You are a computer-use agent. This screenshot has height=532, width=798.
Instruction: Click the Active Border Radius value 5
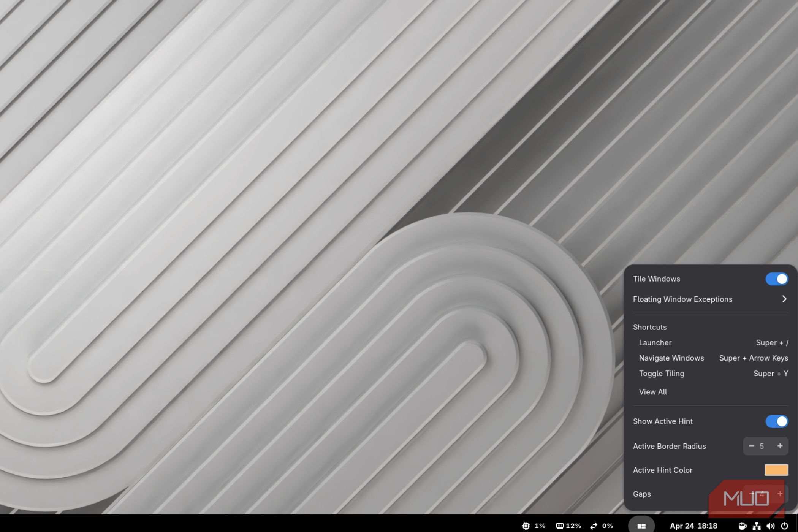pyautogui.click(x=762, y=446)
